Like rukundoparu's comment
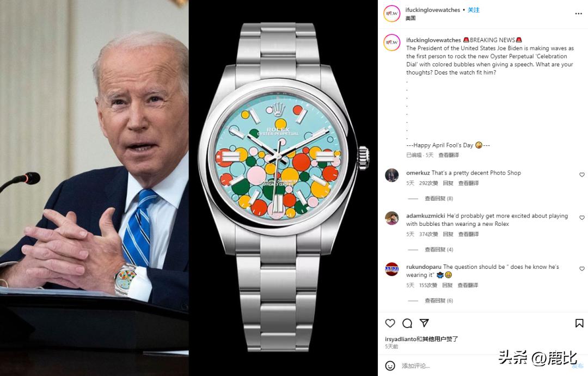 [x=582, y=269]
